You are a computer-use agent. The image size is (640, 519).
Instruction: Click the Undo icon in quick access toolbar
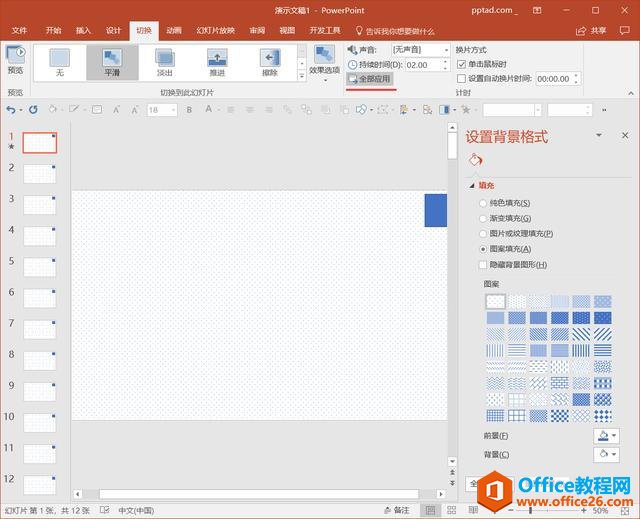(x=11, y=110)
